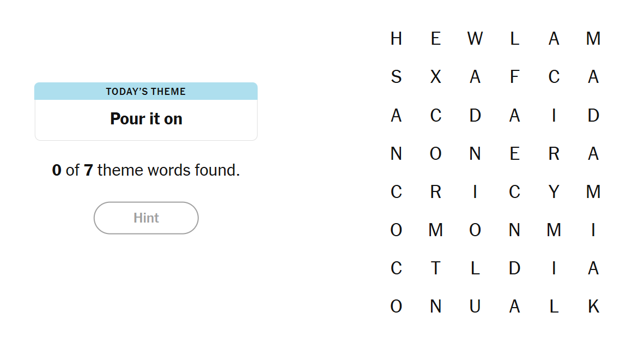The width and height of the screenshot is (644, 348).
Task: Select the letter H tile
Action: click(396, 39)
